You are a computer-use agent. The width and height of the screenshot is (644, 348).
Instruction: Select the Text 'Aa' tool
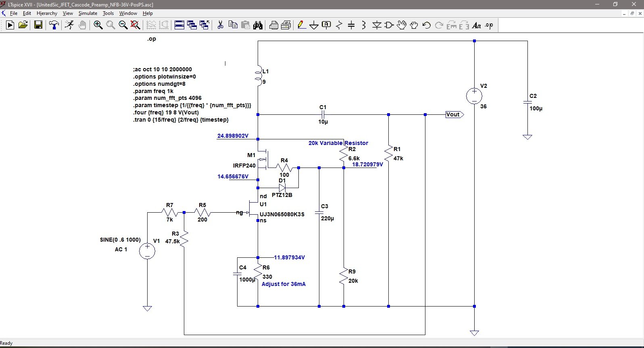pos(477,25)
